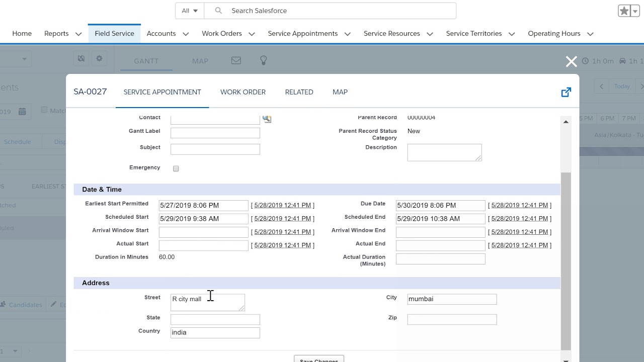Expand Service Appointments menu chevron
The height and width of the screenshot is (362, 644).
tap(348, 34)
